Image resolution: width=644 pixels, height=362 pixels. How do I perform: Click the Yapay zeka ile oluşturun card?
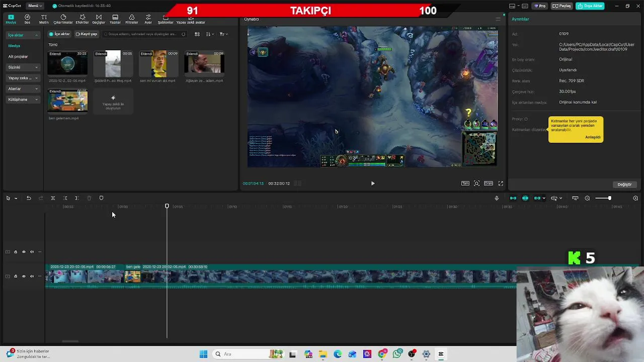pyautogui.click(x=113, y=102)
